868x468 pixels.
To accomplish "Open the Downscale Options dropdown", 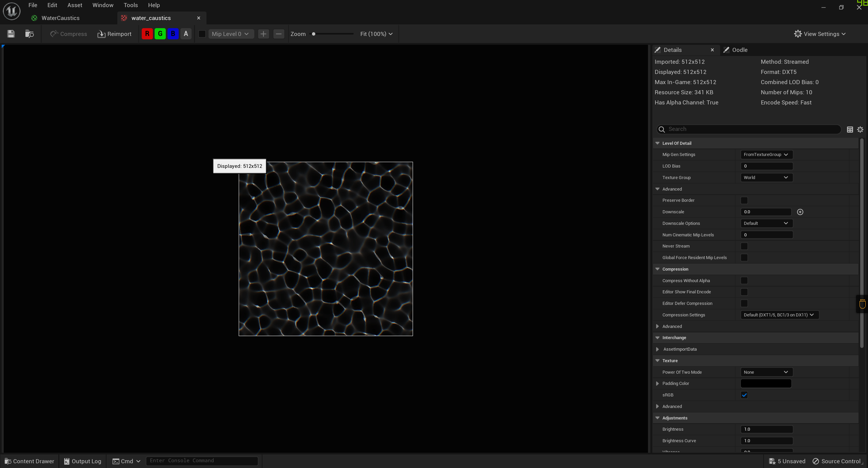I will coord(766,223).
